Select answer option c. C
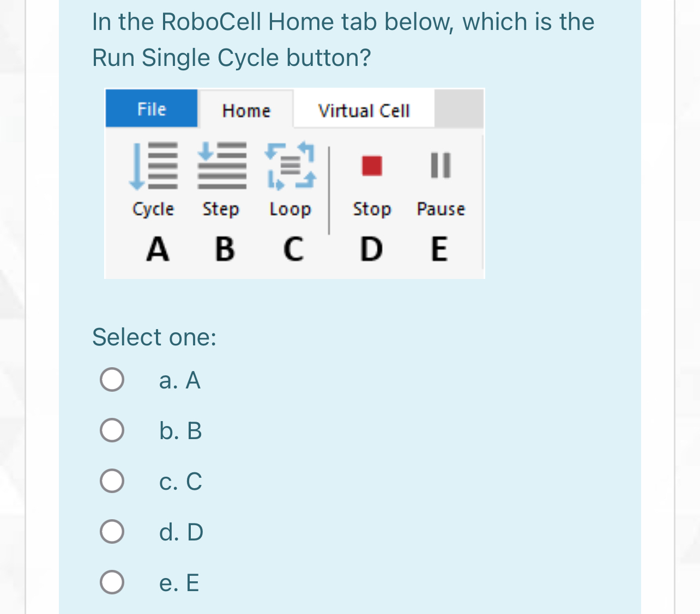Image resolution: width=700 pixels, height=614 pixels. (x=112, y=480)
